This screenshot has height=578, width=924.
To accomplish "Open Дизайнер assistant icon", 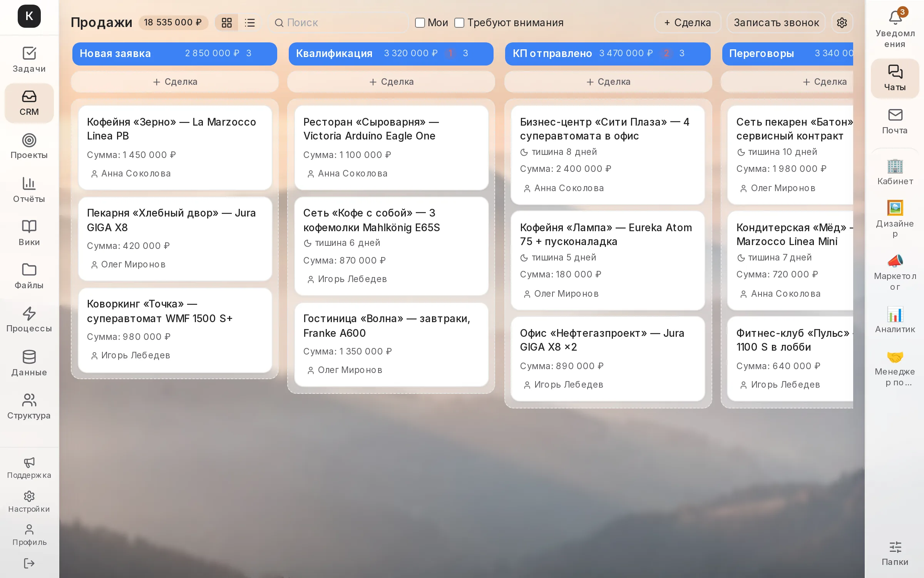I will pos(895,219).
